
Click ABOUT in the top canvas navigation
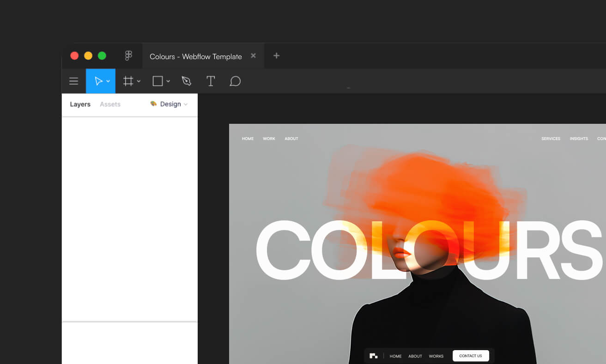(291, 139)
